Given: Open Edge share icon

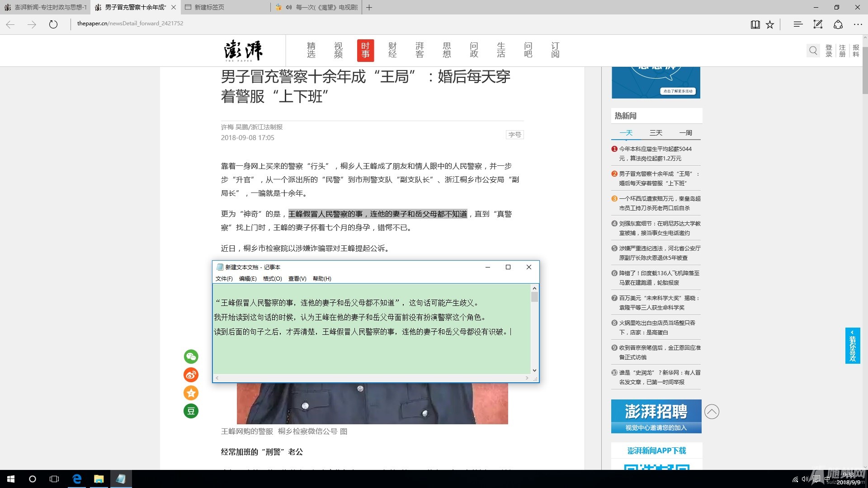Looking at the screenshot, I should click(838, 24).
